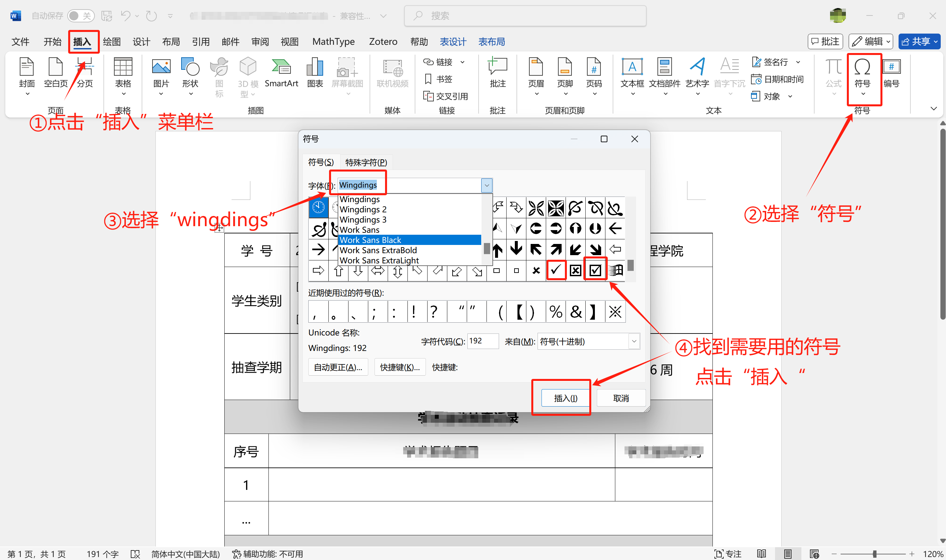
Task: Switch to the 特殊字符 tab
Action: [366, 162]
